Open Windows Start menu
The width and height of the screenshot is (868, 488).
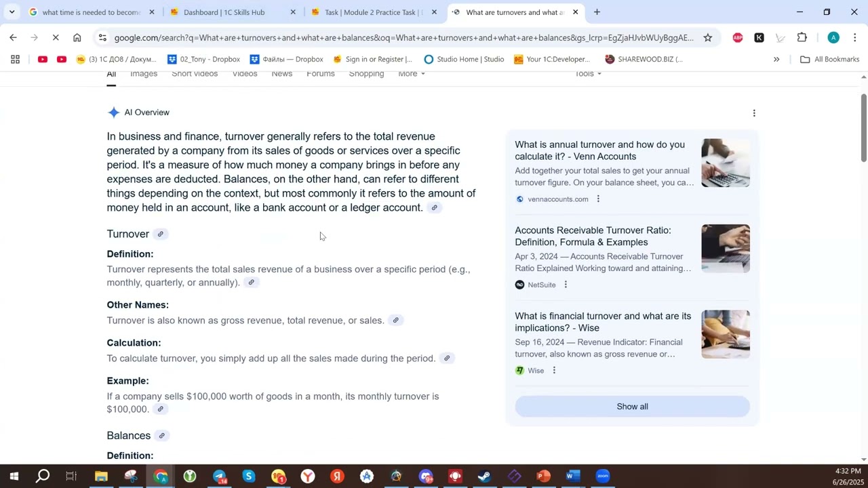click(x=14, y=476)
